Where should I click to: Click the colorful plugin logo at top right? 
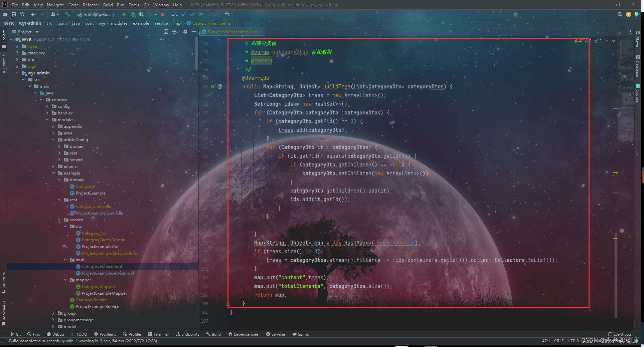coord(637,14)
